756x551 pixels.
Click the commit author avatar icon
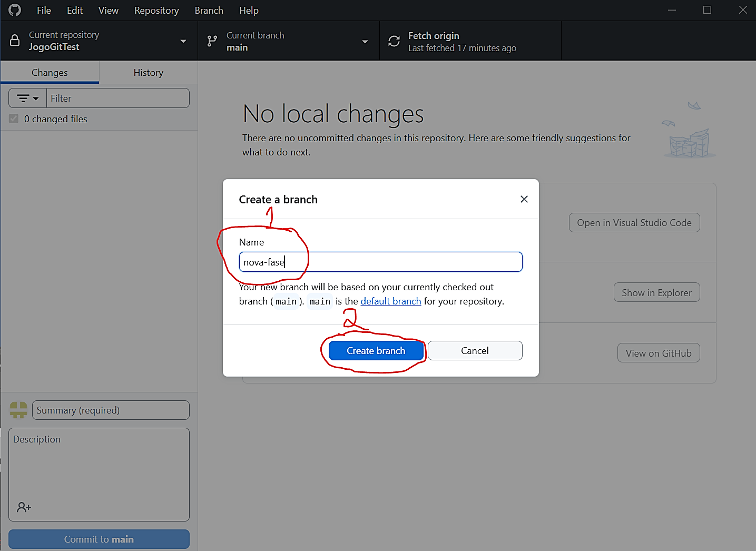(x=18, y=410)
